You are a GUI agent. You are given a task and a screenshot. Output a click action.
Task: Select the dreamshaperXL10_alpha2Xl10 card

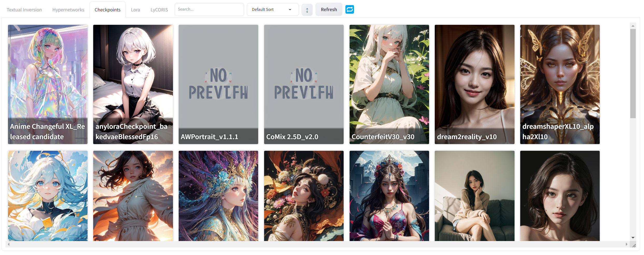coord(560,84)
